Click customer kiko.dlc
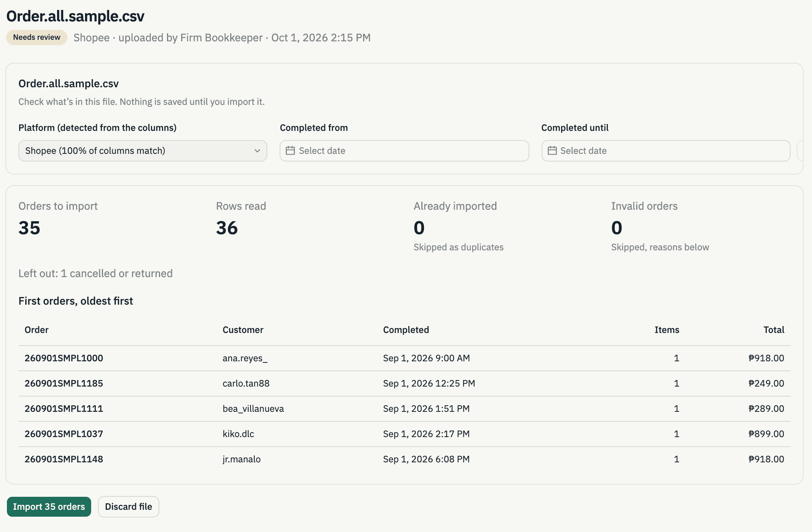The image size is (812, 532). (238, 434)
